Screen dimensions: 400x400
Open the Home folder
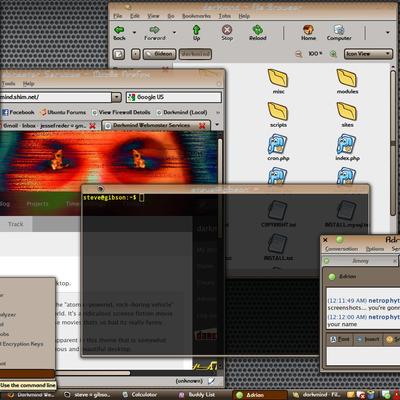pos(308,33)
